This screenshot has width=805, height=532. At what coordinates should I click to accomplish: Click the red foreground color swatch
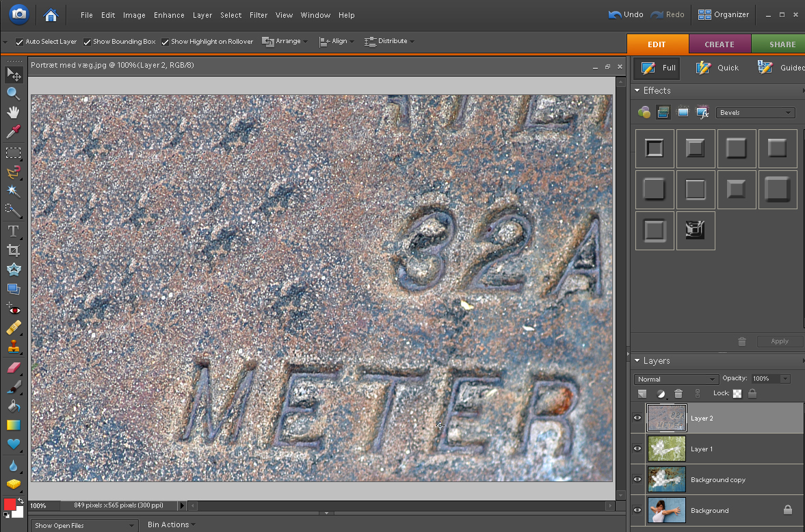[x=10, y=505]
